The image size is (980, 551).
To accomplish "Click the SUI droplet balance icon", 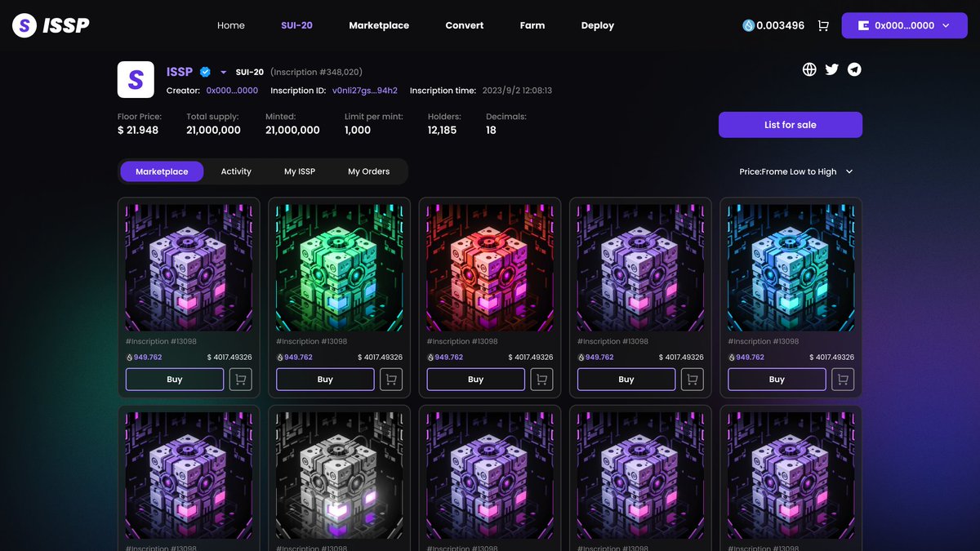I will click(748, 25).
